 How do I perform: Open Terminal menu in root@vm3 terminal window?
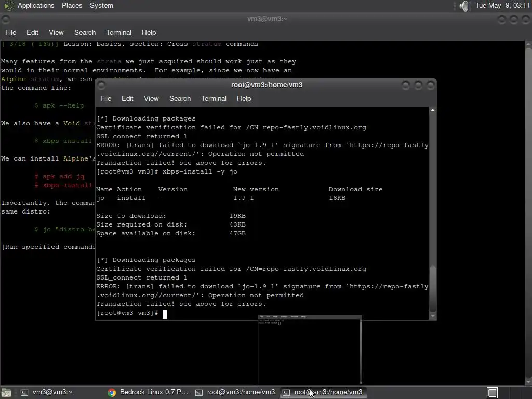click(x=214, y=98)
